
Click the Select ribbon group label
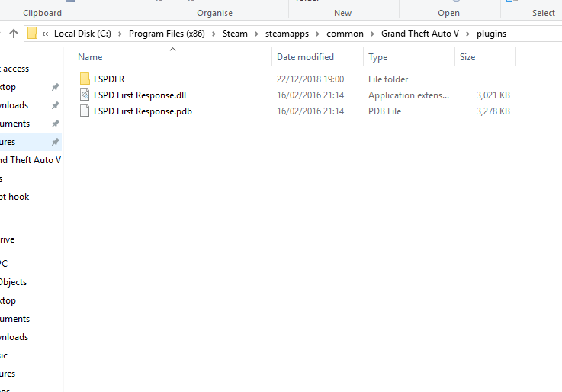point(544,13)
